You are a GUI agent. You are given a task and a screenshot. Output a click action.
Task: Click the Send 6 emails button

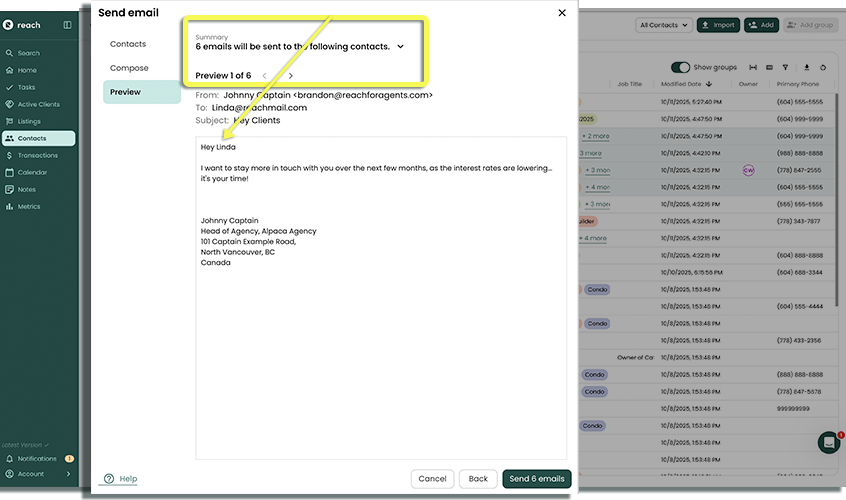[x=537, y=479]
